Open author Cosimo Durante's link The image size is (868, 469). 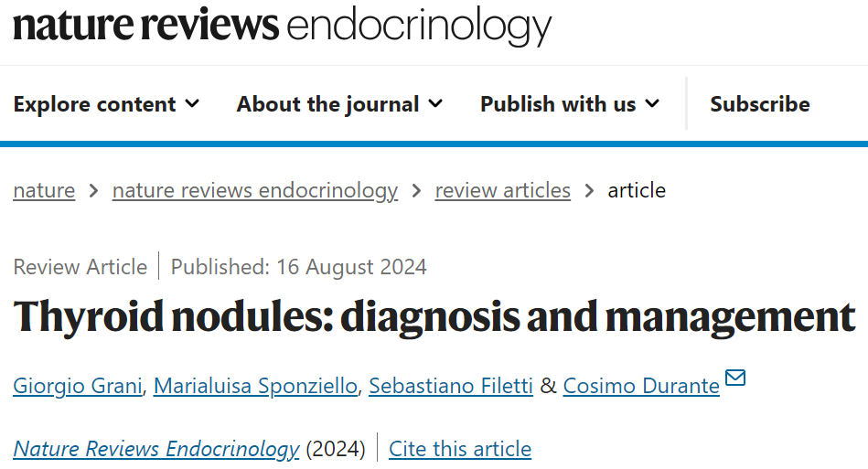(641, 386)
